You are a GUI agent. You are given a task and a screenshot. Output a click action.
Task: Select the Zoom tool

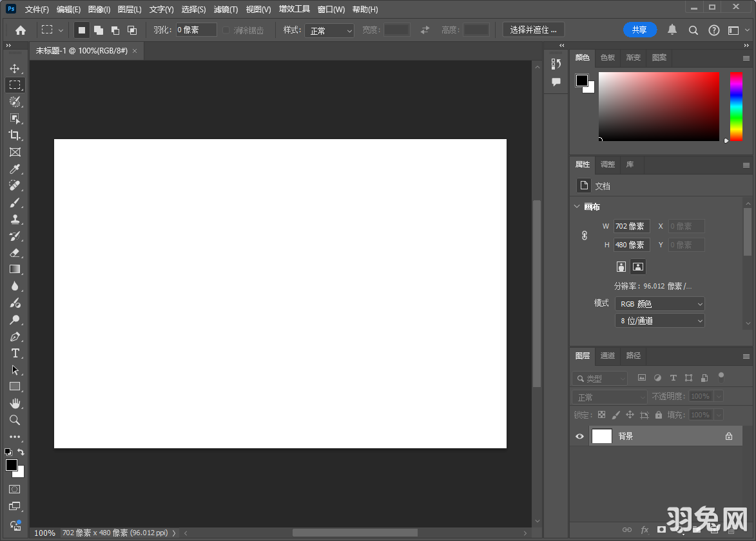pos(15,420)
